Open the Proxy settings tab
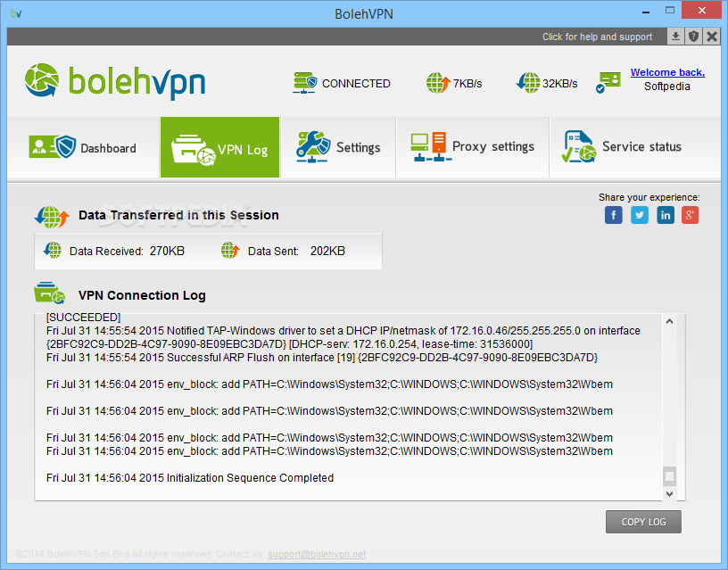 point(473,147)
